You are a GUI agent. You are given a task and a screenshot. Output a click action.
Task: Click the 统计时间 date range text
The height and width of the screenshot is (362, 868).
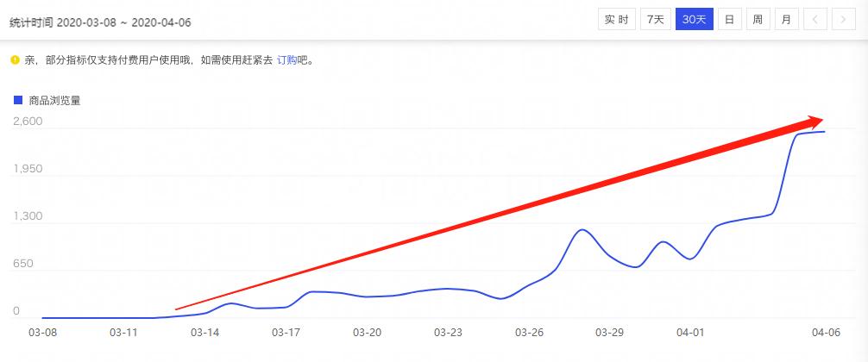tap(100, 22)
